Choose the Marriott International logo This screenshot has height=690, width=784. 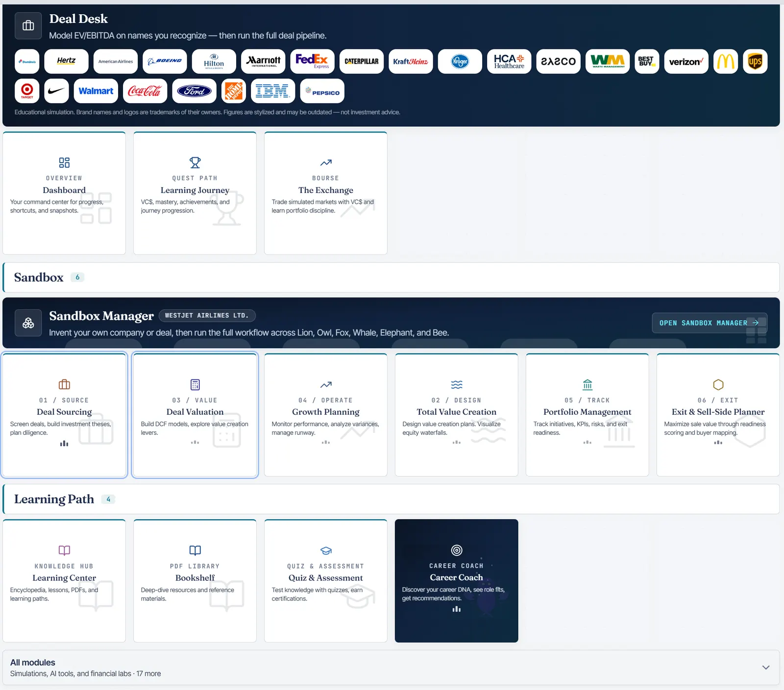(263, 62)
